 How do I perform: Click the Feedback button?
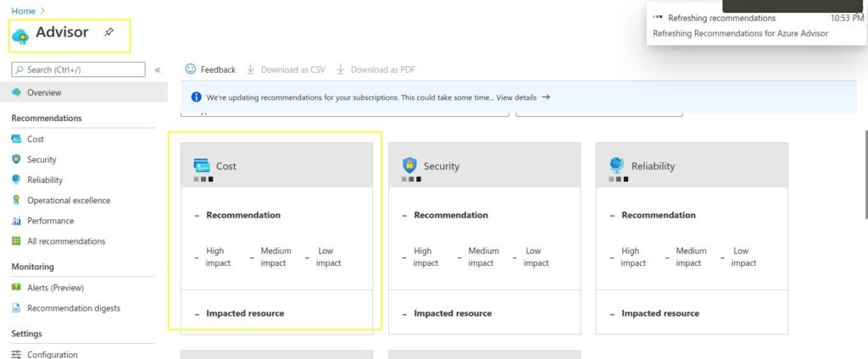(x=210, y=69)
